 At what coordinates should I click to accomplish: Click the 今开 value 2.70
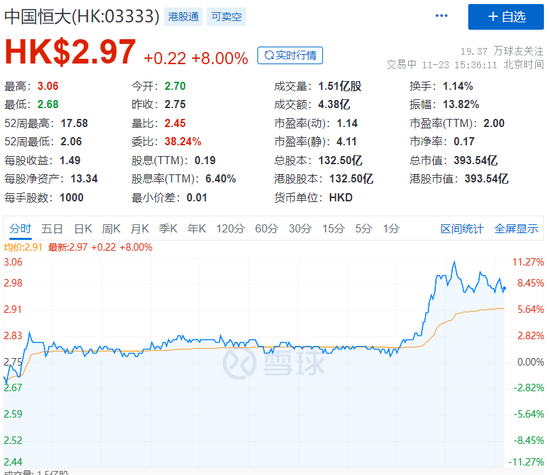point(175,86)
